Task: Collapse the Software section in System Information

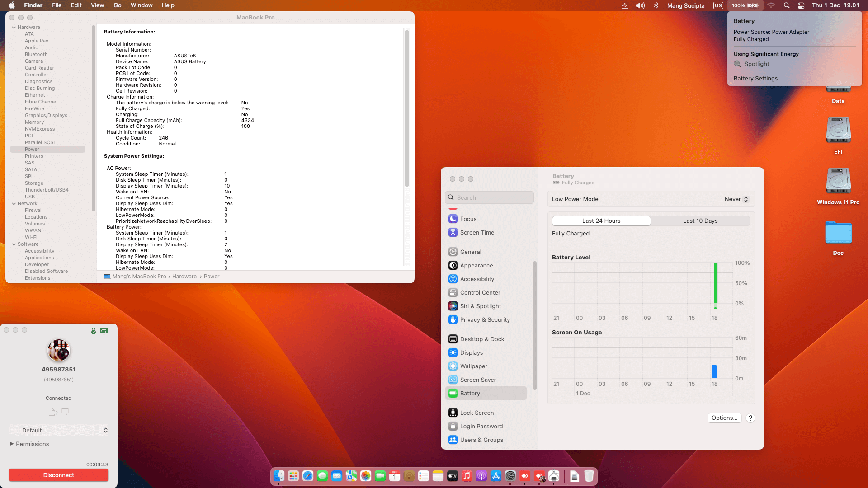Action: [14, 244]
